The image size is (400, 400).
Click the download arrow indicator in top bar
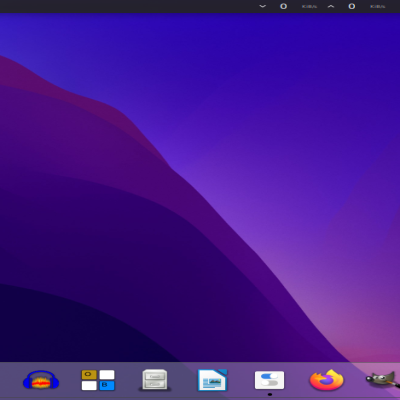click(263, 6)
